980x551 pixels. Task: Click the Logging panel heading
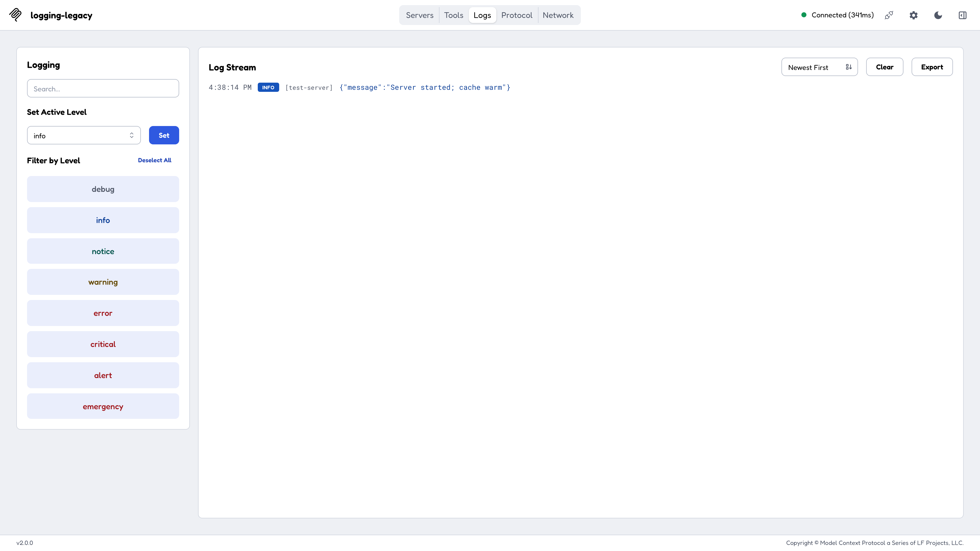(43, 65)
